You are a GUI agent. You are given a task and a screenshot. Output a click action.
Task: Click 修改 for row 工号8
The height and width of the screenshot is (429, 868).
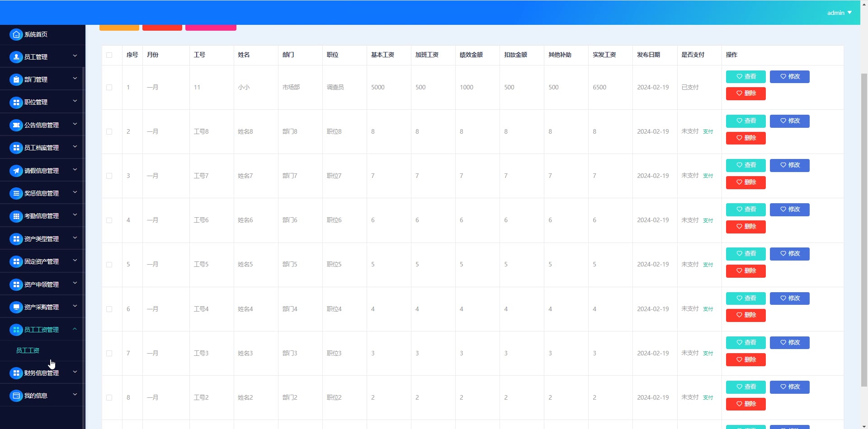789,121
